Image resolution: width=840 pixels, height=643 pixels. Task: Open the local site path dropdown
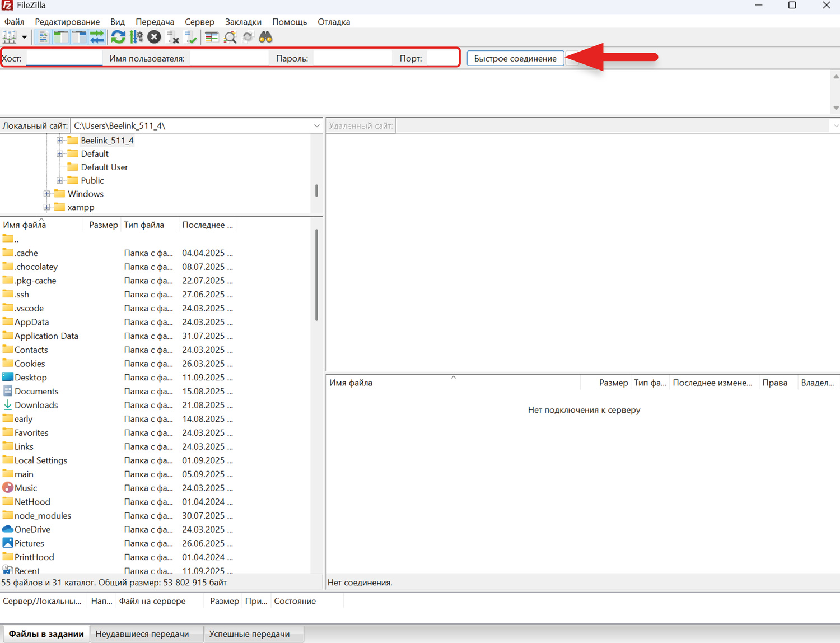[x=316, y=126]
